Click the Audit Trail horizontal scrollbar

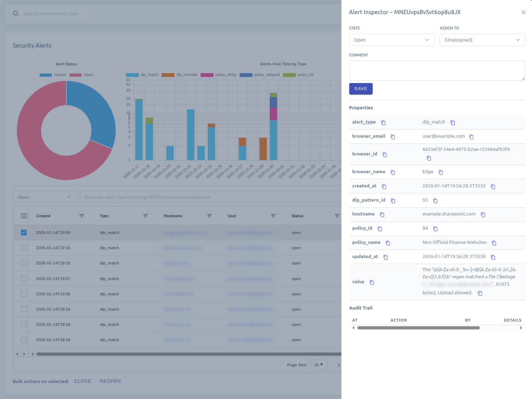[x=418, y=328]
